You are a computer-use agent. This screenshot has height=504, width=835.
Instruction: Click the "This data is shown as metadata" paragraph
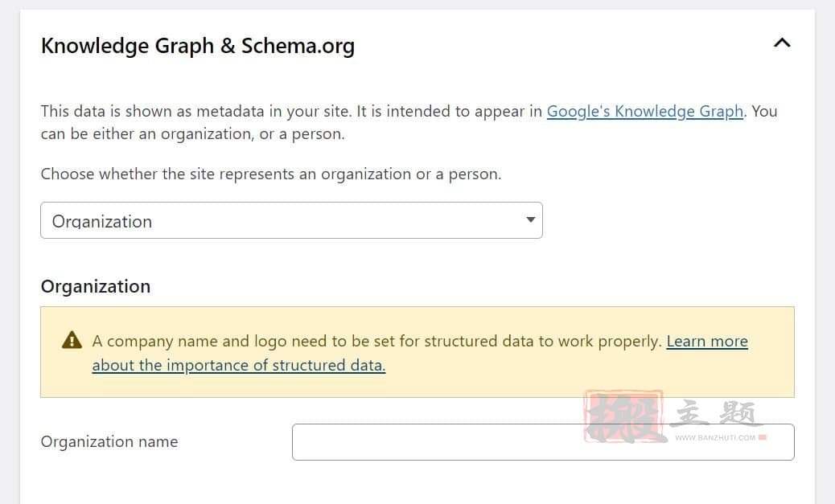(x=409, y=122)
